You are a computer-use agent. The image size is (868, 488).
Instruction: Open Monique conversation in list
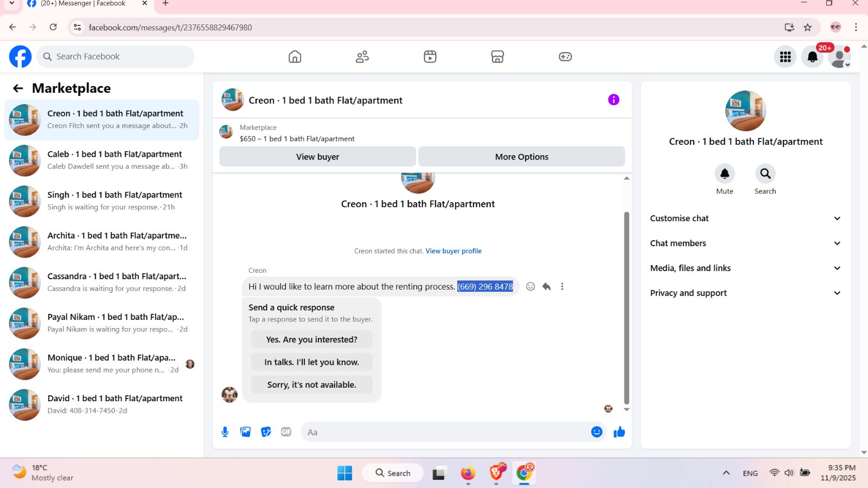click(x=102, y=364)
